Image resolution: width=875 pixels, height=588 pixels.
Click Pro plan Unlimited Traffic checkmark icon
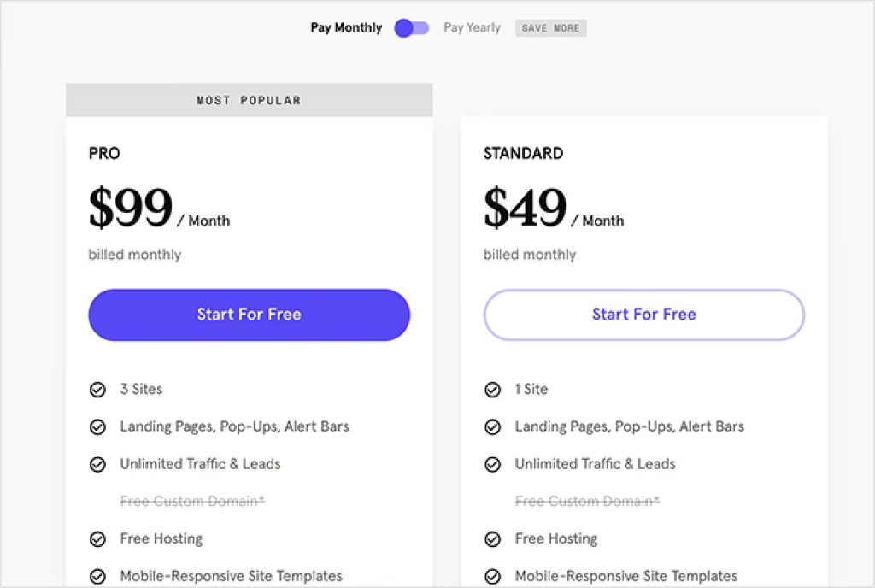pyautogui.click(x=97, y=464)
